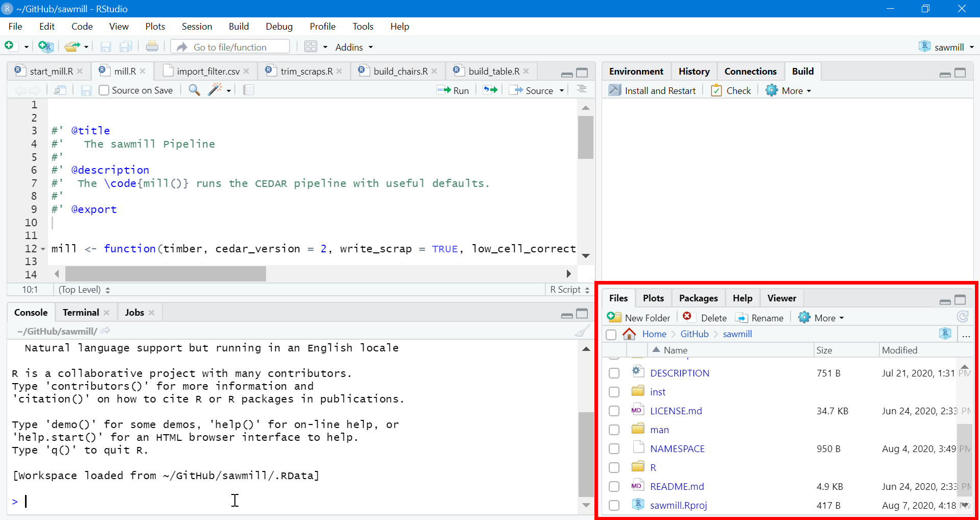Click the editor horizontal scrollbar thumb
980x520 pixels.
(x=165, y=274)
